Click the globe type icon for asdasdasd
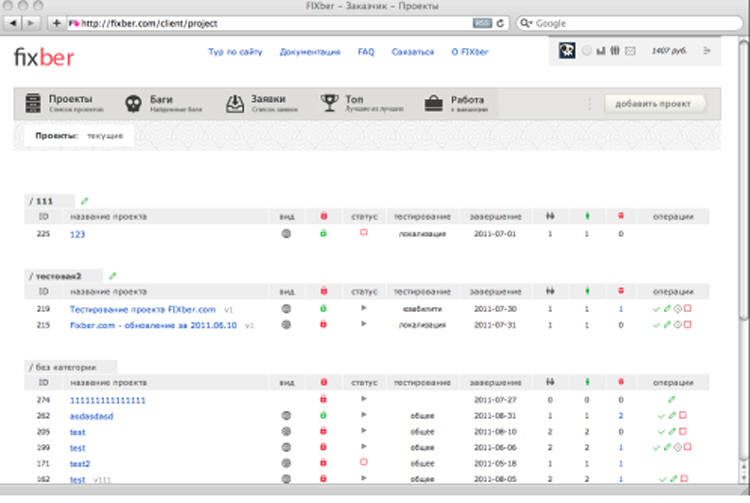750x503 pixels. 286,415
